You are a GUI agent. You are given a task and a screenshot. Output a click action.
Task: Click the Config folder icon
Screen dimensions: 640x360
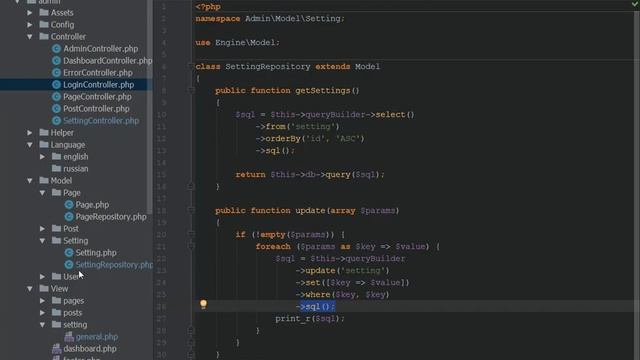tap(44, 24)
